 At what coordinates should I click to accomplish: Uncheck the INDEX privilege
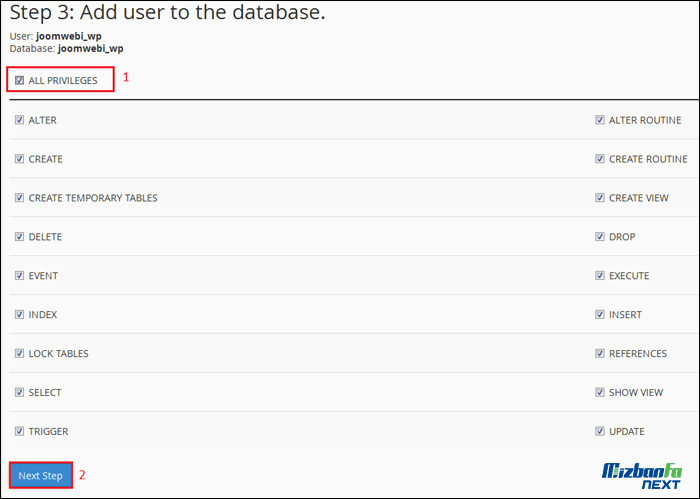coord(20,315)
